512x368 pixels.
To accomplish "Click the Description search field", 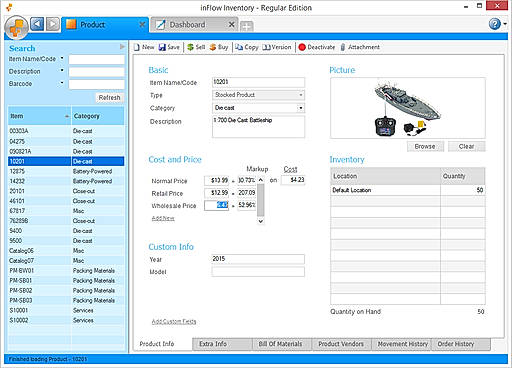I will [x=96, y=72].
